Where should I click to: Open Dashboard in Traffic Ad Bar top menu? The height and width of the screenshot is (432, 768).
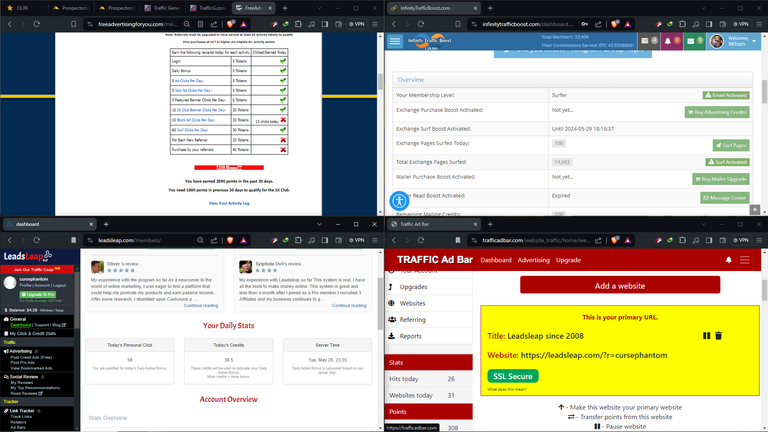point(496,260)
